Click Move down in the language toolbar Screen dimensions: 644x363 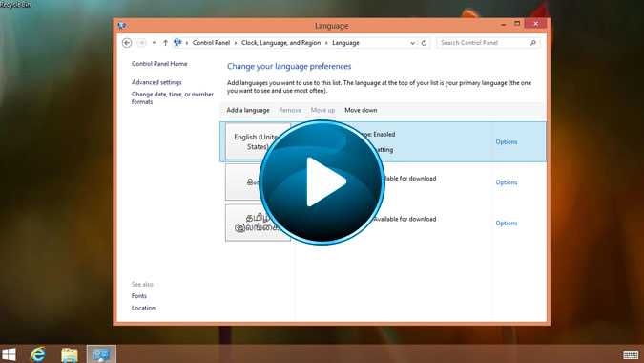click(x=361, y=110)
